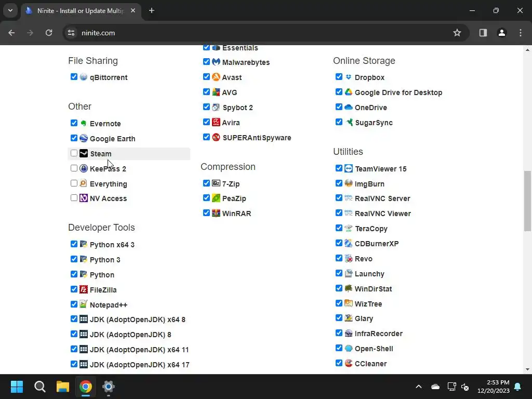Click the FileZilla icon
532x399 pixels.
[84, 289]
